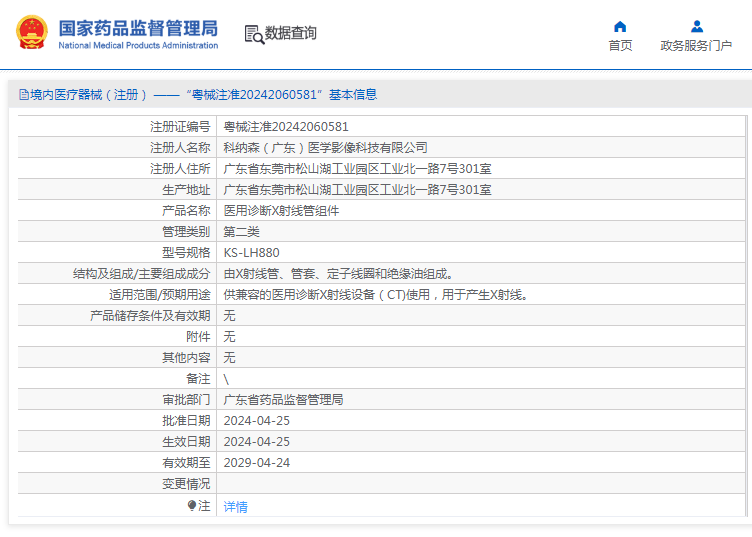Viewport: 752px width, 537px height.
Task: Click the 注册人住所 label
Action: (x=180, y=169)
